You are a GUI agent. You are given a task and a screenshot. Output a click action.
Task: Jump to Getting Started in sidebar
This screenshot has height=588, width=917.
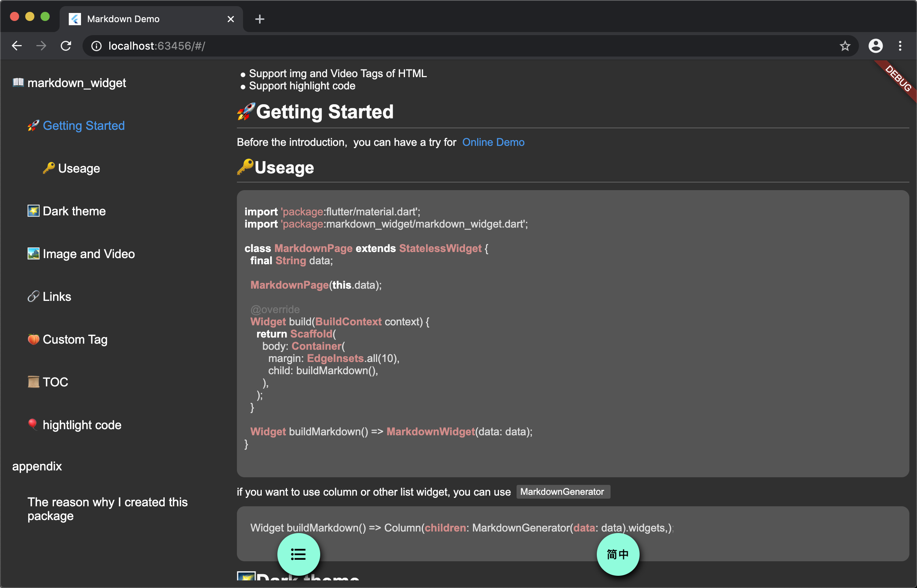click(83, 126)
